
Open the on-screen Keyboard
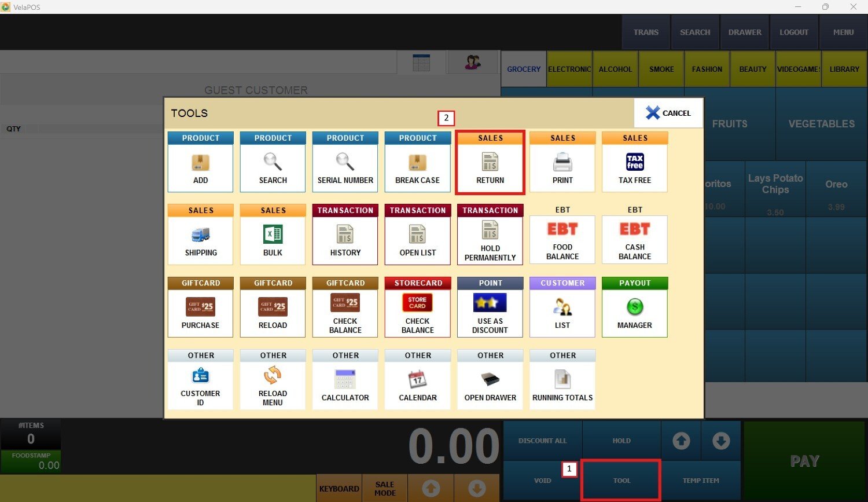pos(339,489)
